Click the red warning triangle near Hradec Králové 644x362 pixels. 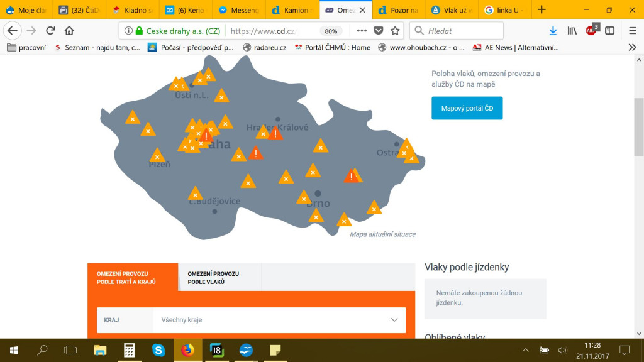click(275, 133)
